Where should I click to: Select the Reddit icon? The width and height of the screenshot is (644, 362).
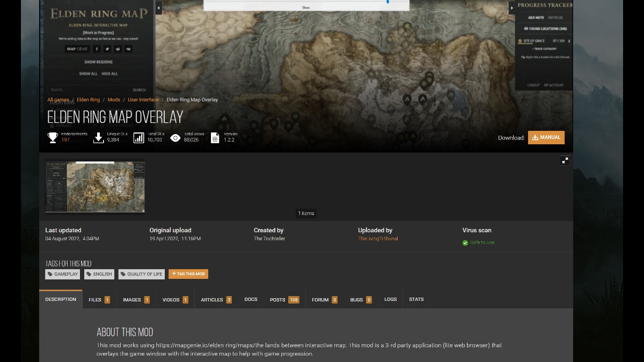coord(118,49)
